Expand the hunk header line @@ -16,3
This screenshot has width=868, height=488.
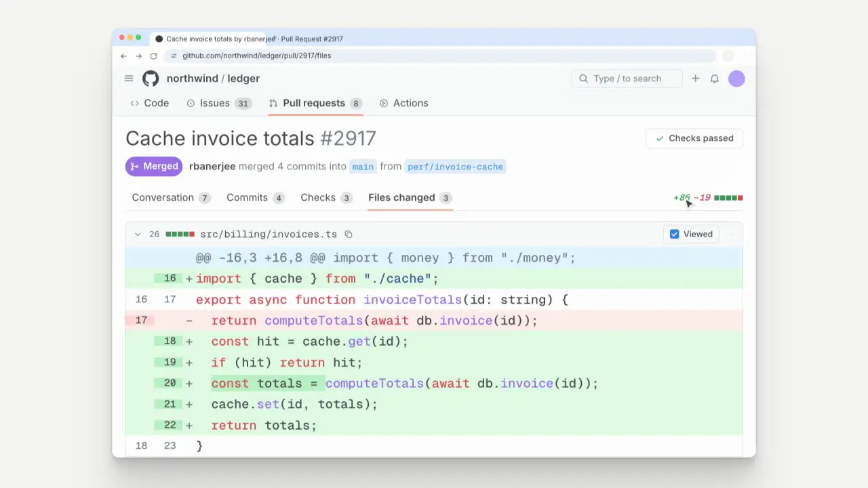434,258
